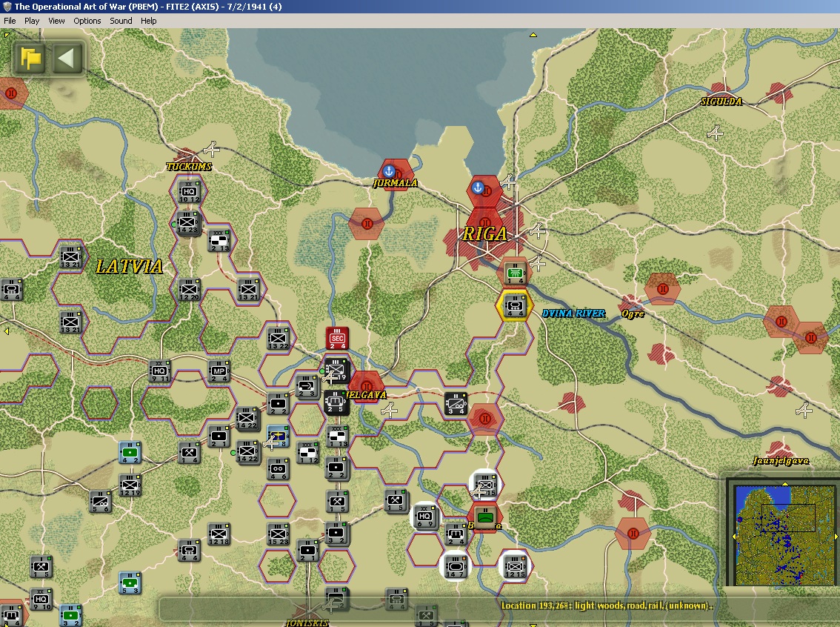The height and width of the screenshot is (627, 840).
Task: Select the green 1 4 unit in Riga
Action: (x=515, y=273)
